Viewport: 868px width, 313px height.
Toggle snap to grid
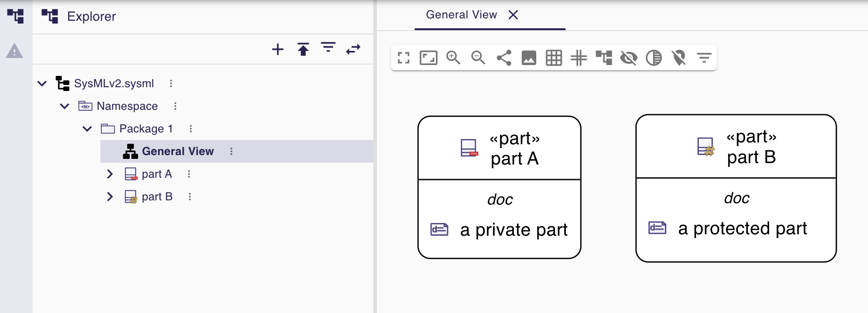click(x=579, y=58)
